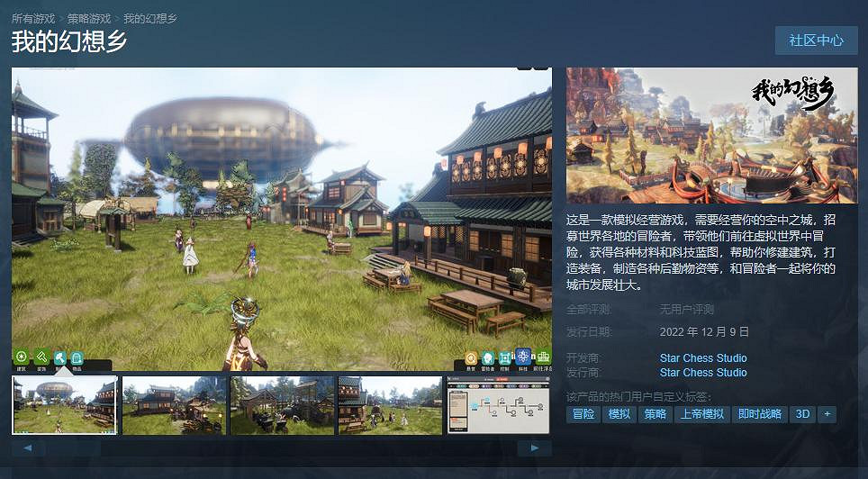
Task: Click the 我的幻想乡 page title
Action: point(69,41)
